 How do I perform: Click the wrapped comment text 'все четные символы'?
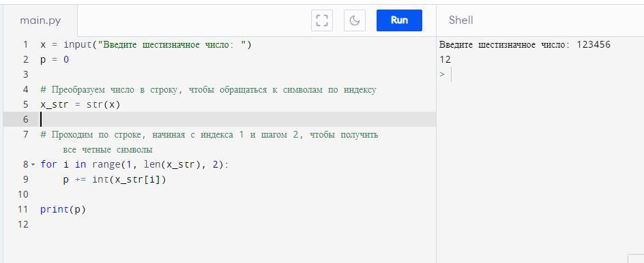click(x=108, y=150)
